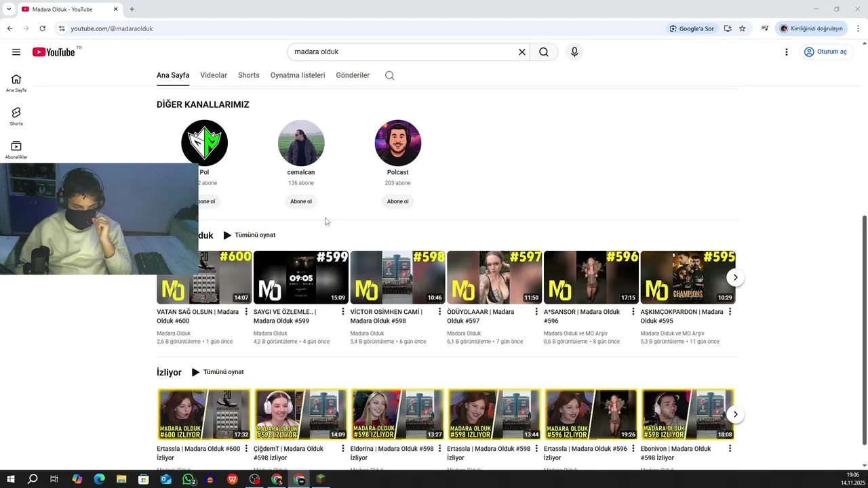Open options for VİCTOR OSİMHEN CAMİ video

click(x=439, y=312)
